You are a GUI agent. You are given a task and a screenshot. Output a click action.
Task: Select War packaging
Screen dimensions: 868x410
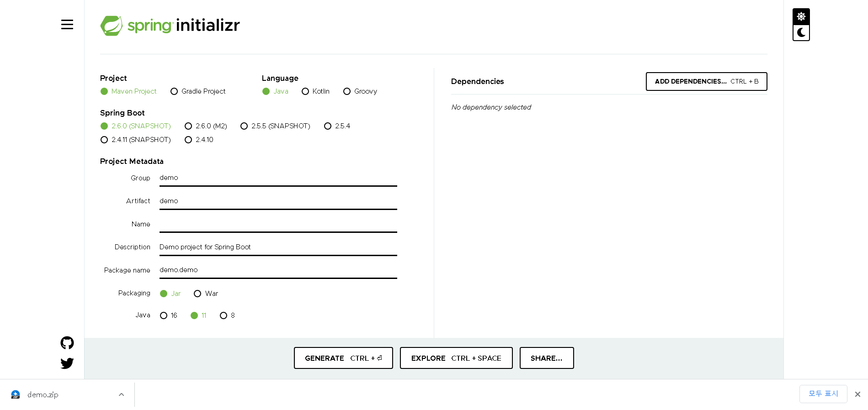coord(206,294)
